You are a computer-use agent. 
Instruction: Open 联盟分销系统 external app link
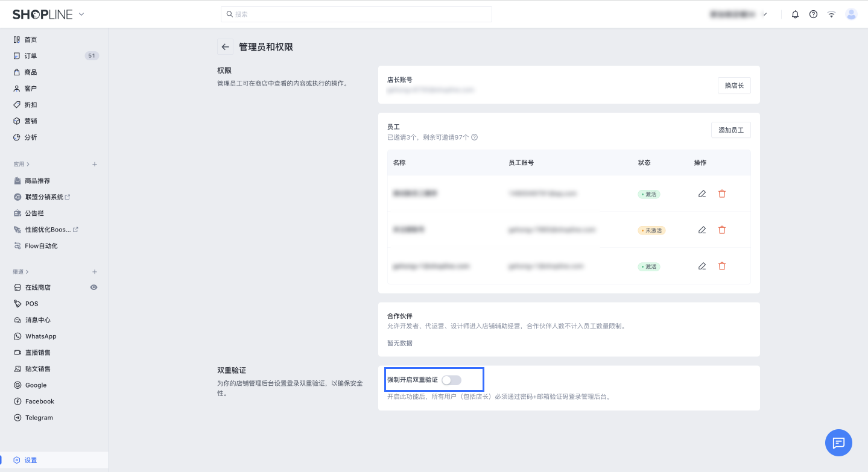coord(44,197)
